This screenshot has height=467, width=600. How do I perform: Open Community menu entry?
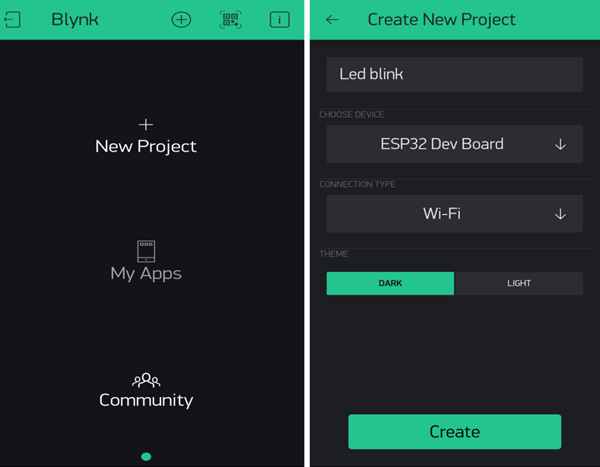point(146,400)
